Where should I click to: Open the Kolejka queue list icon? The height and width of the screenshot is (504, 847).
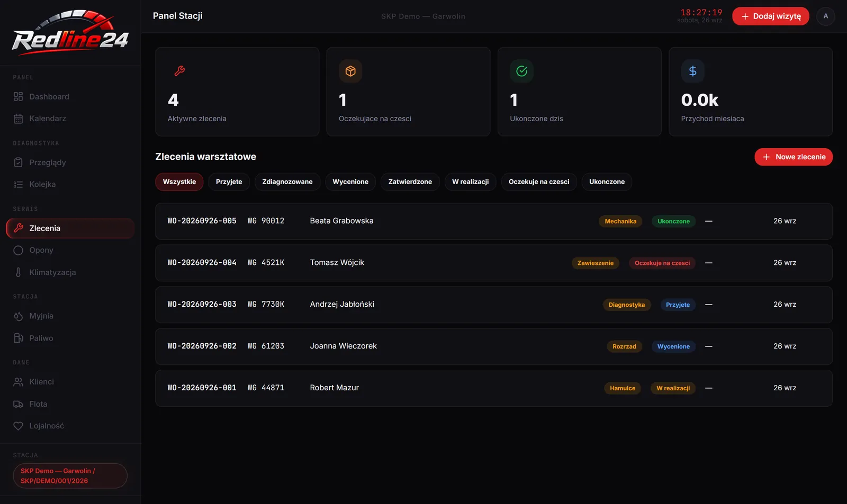click(18, 185)
